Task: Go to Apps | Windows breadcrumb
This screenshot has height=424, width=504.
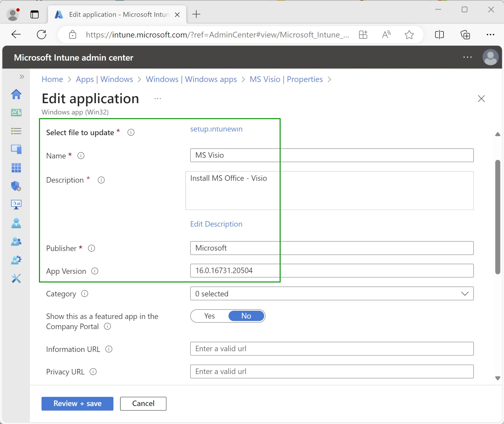Action: 104,79
